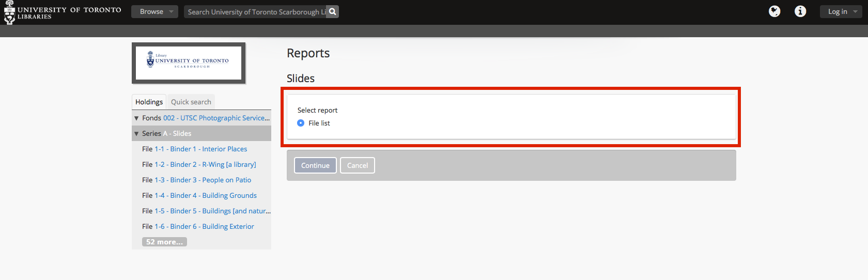Open File 1-3 Binder 3 People on Patio
This screenshot has width=868, height=280.
click(203, 180)
